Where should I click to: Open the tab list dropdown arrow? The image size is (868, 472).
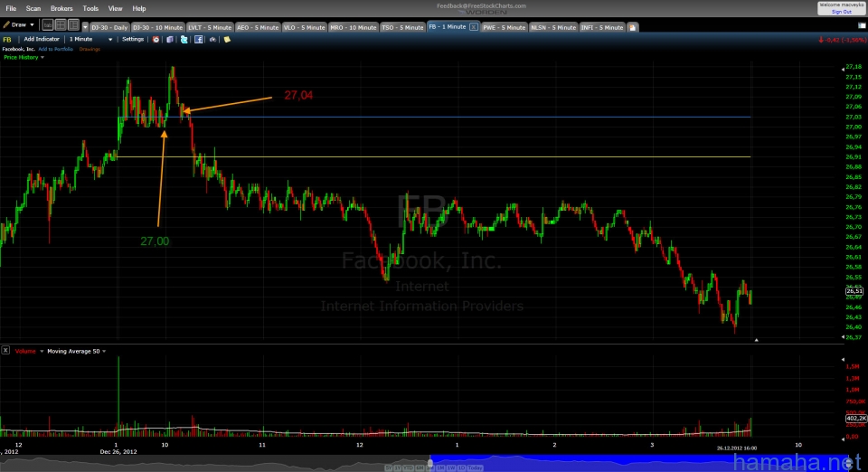(85, 27)
